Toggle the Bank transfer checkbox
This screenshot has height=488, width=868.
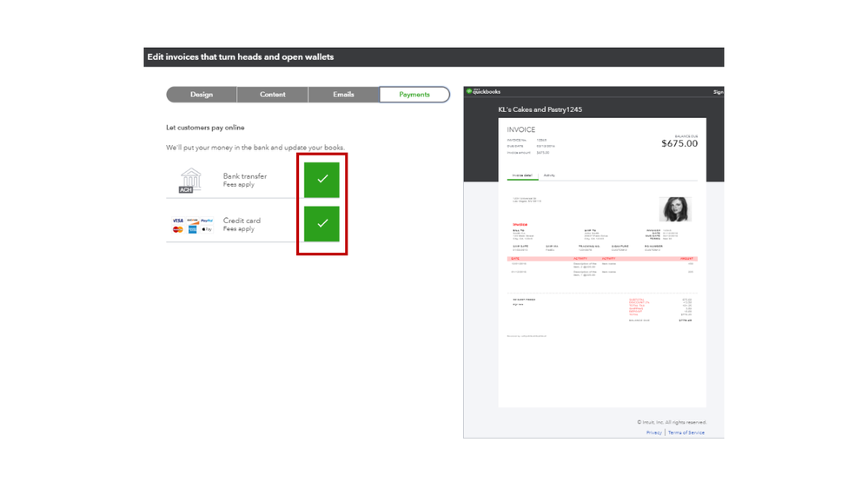coord(321,180)
